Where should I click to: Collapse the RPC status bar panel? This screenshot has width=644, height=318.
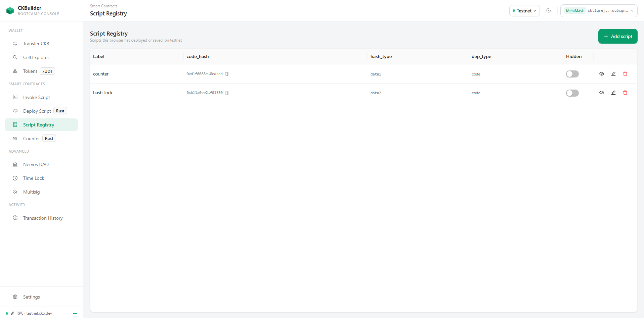(75, 313)
